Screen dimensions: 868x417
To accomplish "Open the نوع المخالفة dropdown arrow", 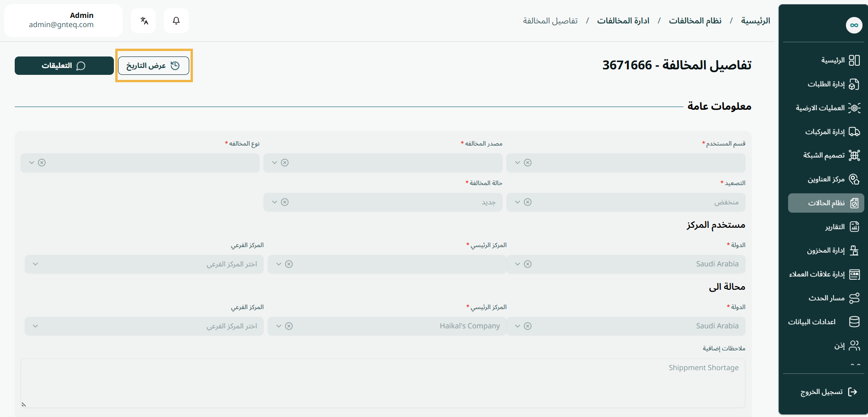I will 32,163.
